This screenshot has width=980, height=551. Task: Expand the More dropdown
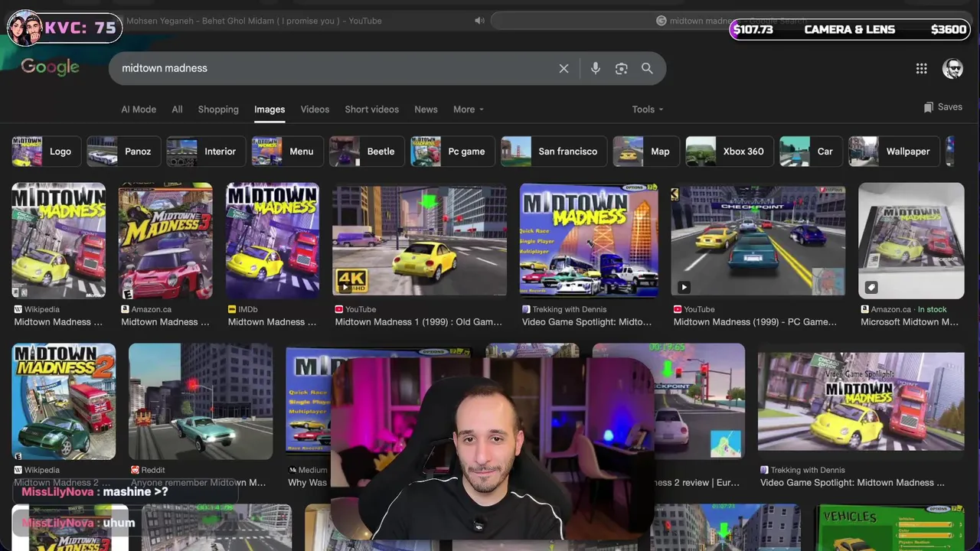(x=468, y=109)
